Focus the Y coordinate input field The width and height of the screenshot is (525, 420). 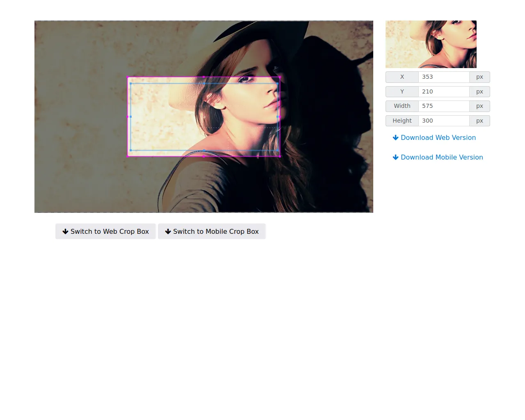tap(444, 92)
